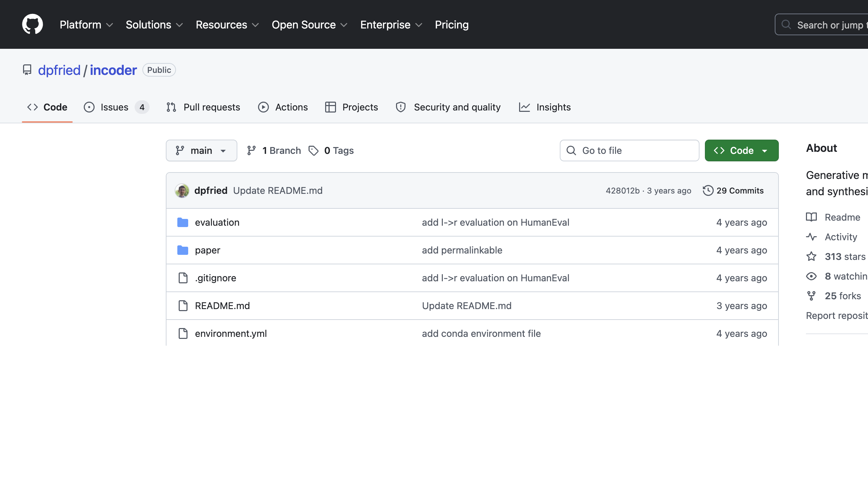View the 0 Tags list
This screenshot has height=488, width=868.
pyautogui.click(x=331, y=150)
